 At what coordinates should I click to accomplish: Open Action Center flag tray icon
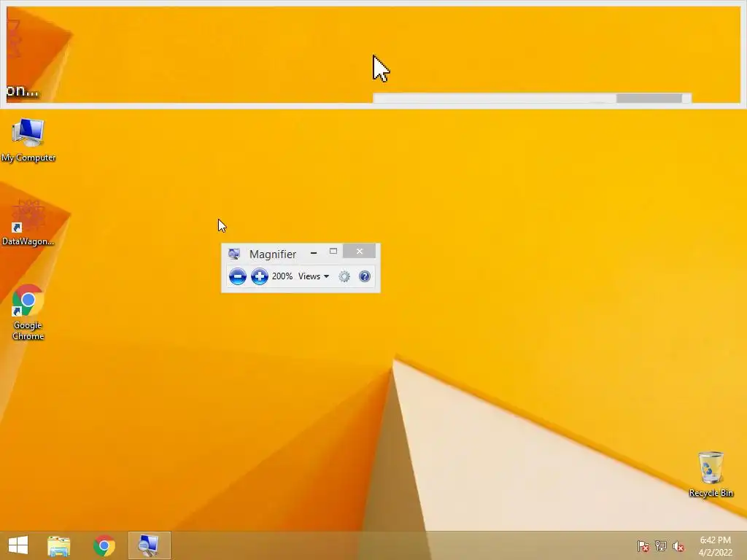tap(643, 545)
